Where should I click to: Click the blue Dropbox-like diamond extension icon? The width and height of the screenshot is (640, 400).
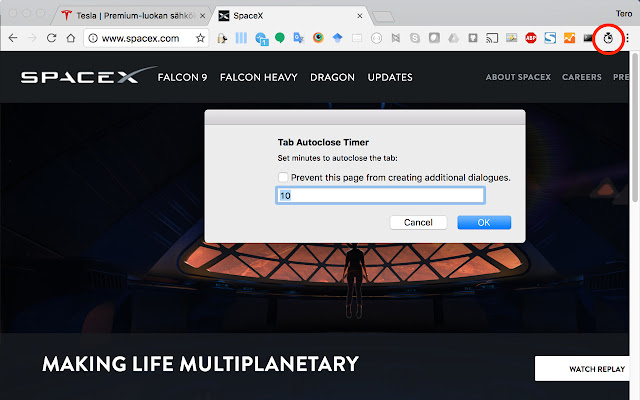[338, 38]
